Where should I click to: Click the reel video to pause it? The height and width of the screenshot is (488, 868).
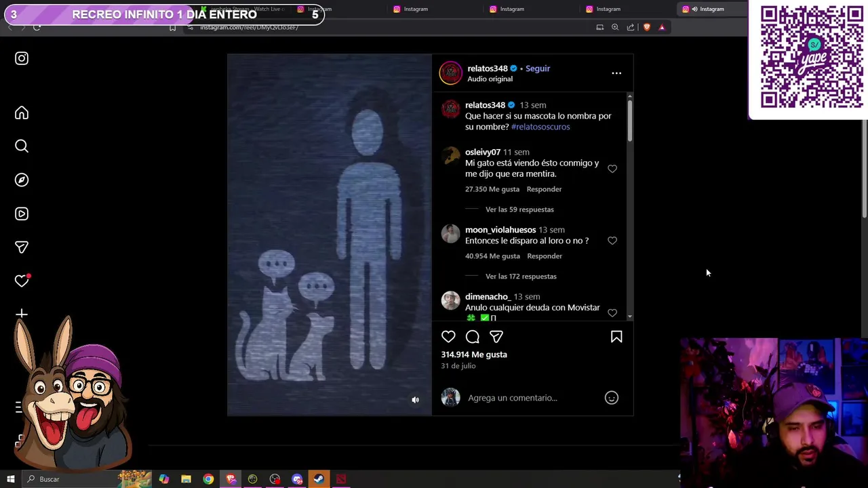(329, 235)
